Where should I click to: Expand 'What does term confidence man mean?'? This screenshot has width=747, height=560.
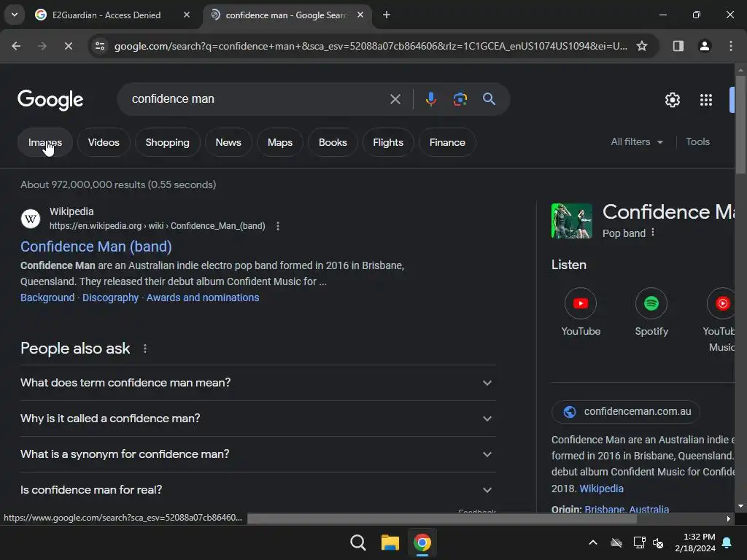(258, 383)
